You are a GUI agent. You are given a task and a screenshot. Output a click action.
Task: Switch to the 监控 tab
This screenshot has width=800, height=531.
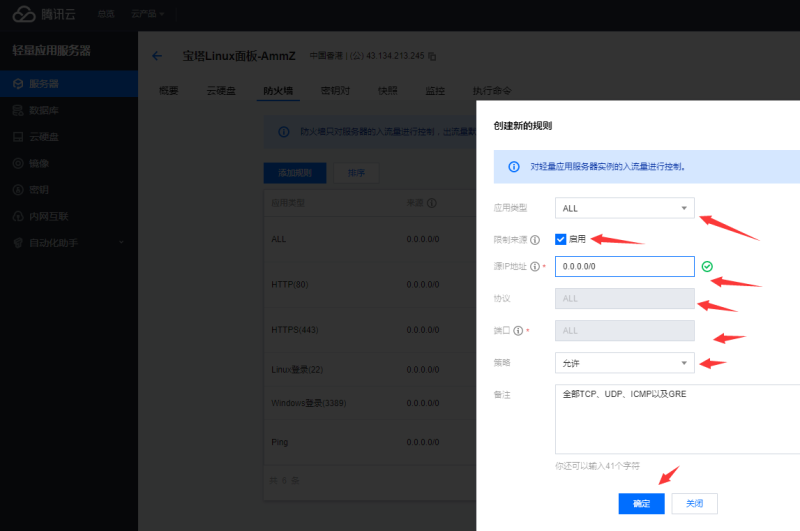click(x=435, y=91)
